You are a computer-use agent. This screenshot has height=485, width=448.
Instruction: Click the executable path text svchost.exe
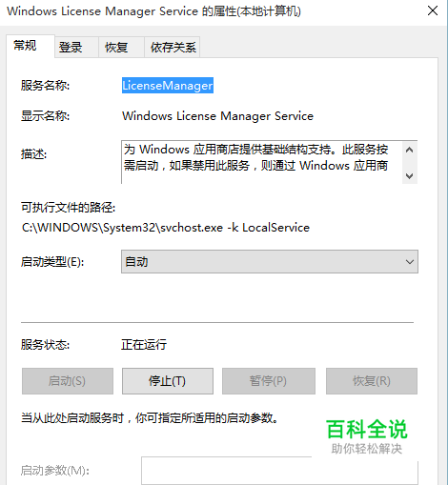pos(192,228)
